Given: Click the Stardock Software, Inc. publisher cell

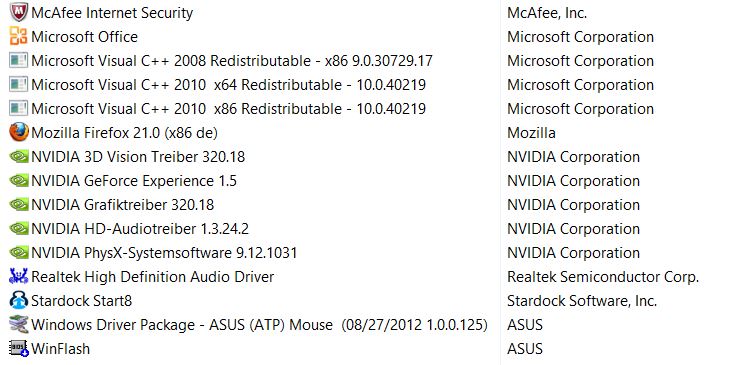Looking at the screenshot, I should (582, 301).
